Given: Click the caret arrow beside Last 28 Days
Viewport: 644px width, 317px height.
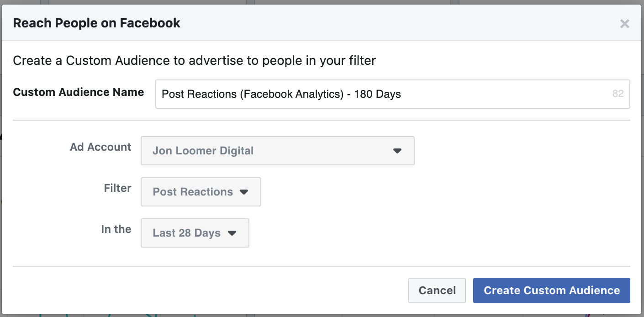Looking at the screenshot, I should 232,233.
